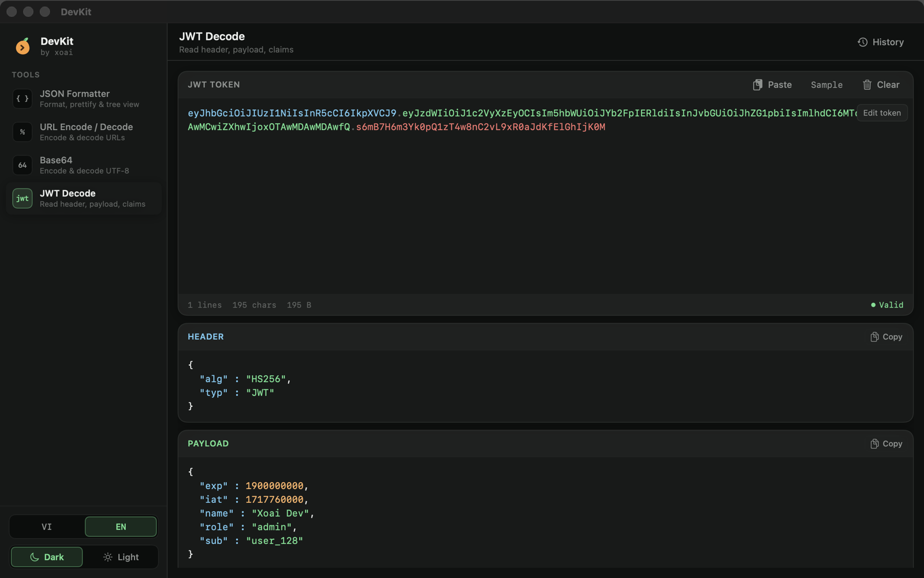Click the "HS256" value in header
This screenshot has width=924, height=578.
(266, 379)
